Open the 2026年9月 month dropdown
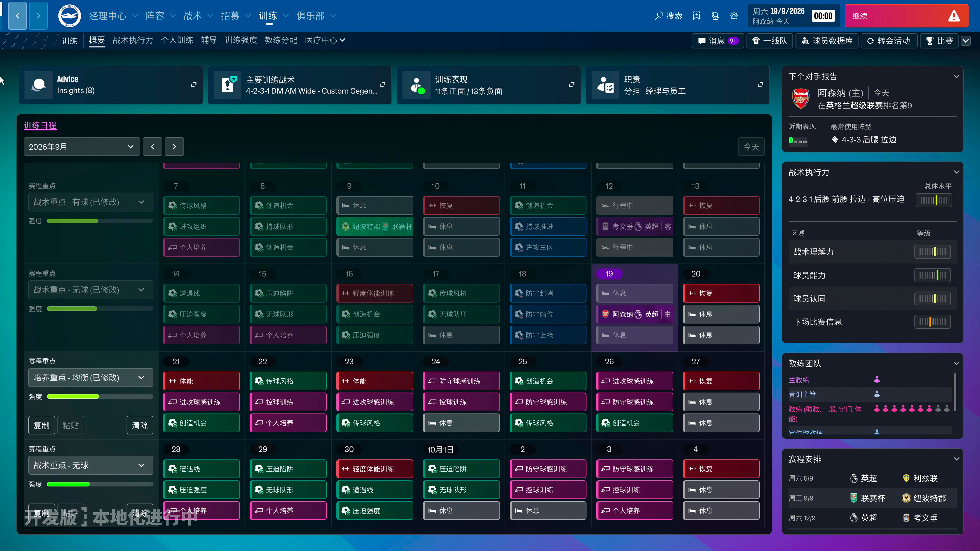Viewport: 980px width, 551px height. [82, 146]
